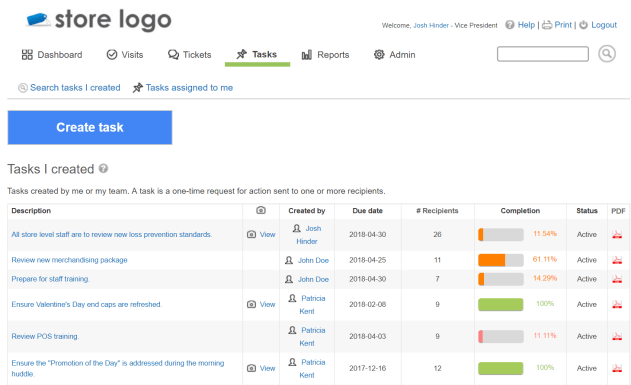The image size is (631, 385).
Task: Click View link in Promotion of the Day row
Action: click(268, 368)
